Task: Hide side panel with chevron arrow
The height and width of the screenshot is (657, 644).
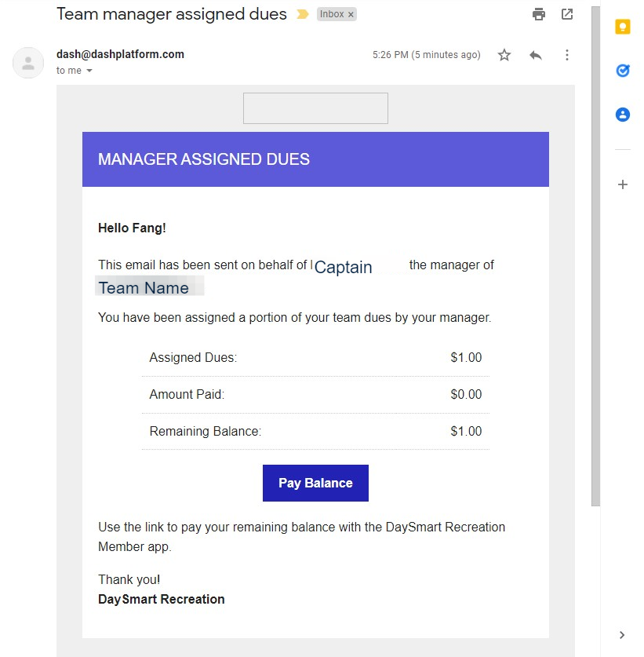Action: tap(622, 635)
